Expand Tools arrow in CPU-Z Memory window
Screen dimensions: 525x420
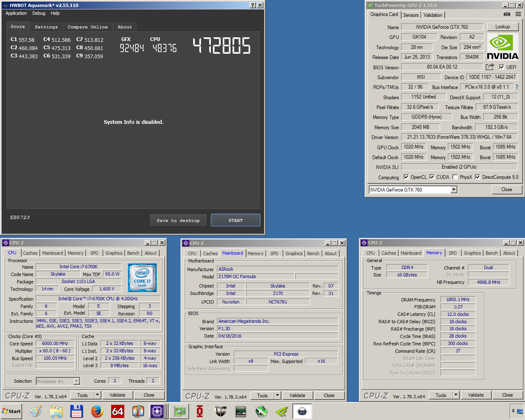coord(456,395)
